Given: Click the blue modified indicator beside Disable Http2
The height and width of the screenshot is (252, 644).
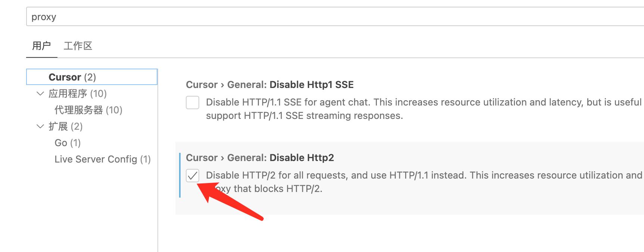Looking at the screenshot, I should 180,175.
